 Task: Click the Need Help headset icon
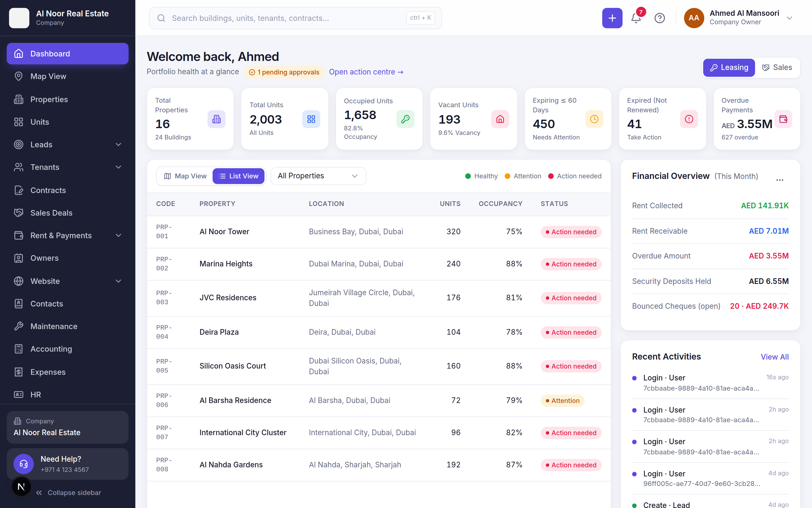(23, 464)
